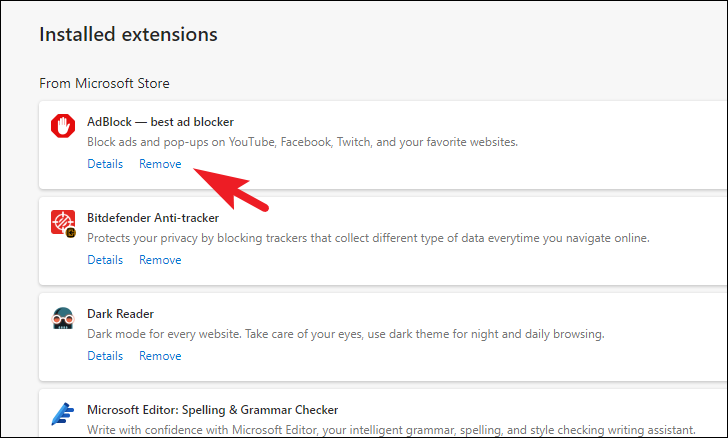Image resolution: width=728 pixels, height=438 pixels.
Task: View Details of Bitdefender Anti-tracker
Action: [x=105, y=260]
